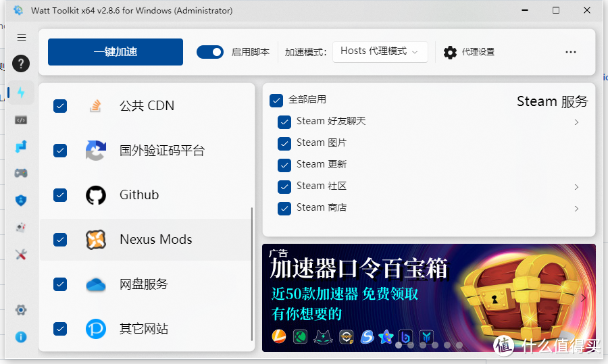This screenshot has width=608, height=364.
Task: Uncheck the Steam 商店 checkbox
Action: [x=284, y=209]
